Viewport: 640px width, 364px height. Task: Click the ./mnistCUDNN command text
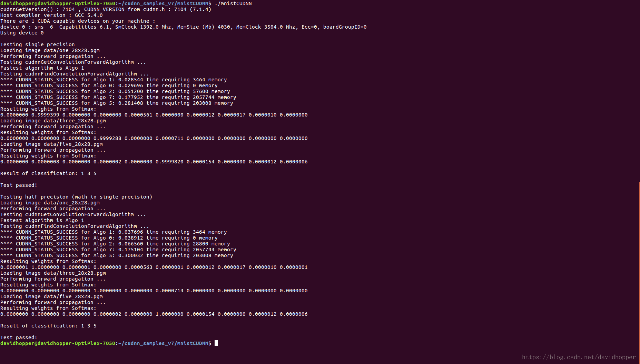click(234, 3)
